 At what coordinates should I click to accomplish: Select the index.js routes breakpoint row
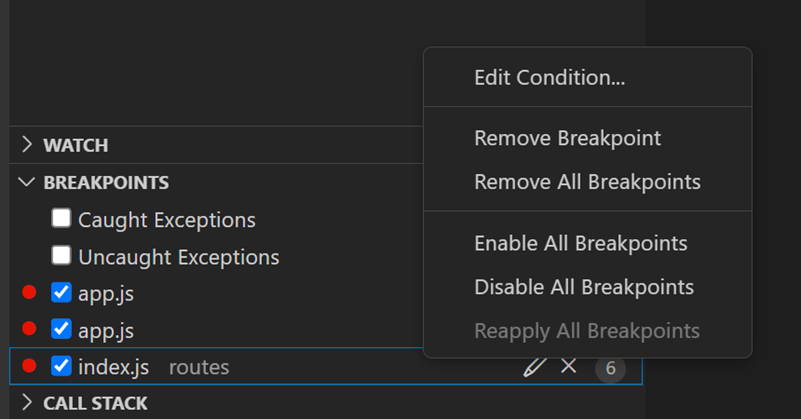300,367
